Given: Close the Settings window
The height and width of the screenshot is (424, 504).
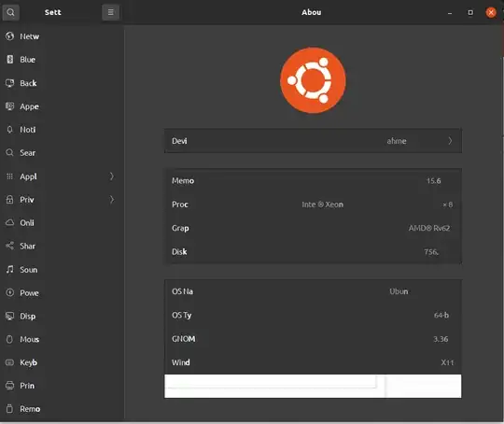Looking at the screenshot, I should [491, 12].
